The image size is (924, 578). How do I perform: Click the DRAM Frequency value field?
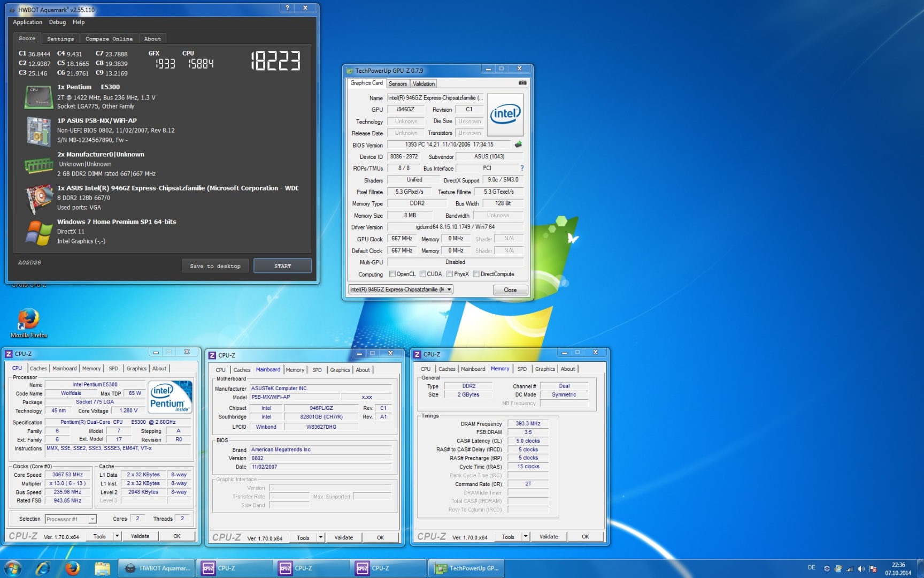pyautogui.click(x=528, y=423)
